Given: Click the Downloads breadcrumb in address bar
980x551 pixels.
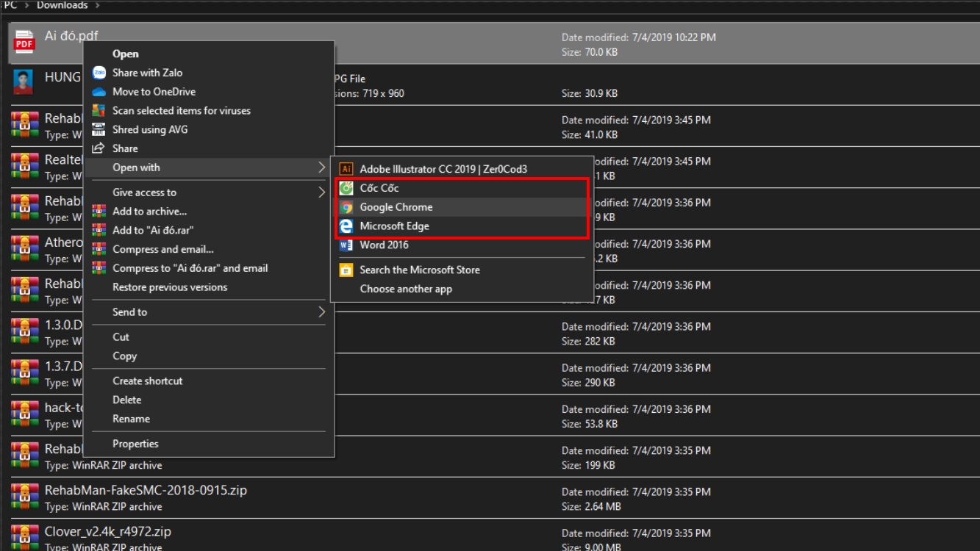Looking at the screenshot, I should pyautogui.click(x=62, y=5).
